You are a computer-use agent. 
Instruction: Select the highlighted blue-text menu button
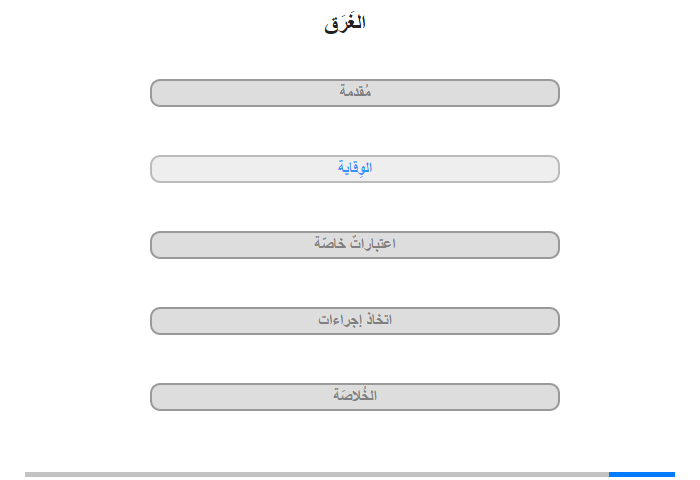[354, 169]
